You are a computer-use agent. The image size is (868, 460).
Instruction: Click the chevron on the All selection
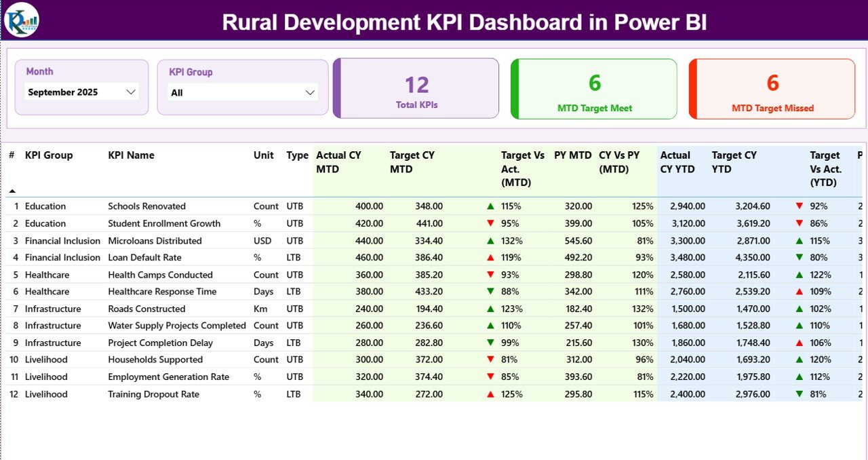(x=310, y=92)
